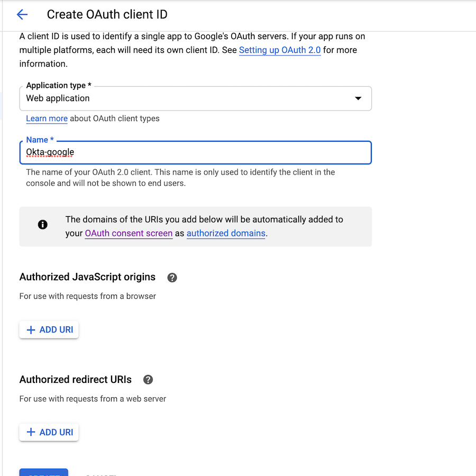476x476 pixels.
Task: Open help for Authorized redirect URIs
Action: tap(148, 379)
